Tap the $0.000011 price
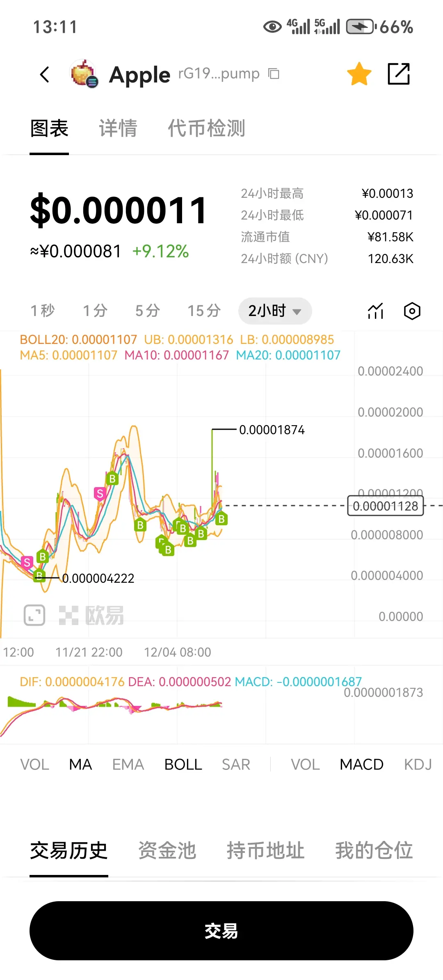This screenshot has height=980, width=443. click(119, 210)
